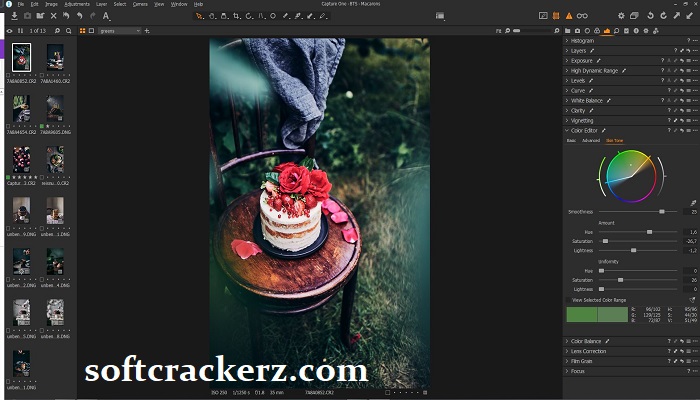Select the 7A8A0460.CR2 thumbnail
The height and width of the screenshot is (400, 700).
tap(55, 57)
